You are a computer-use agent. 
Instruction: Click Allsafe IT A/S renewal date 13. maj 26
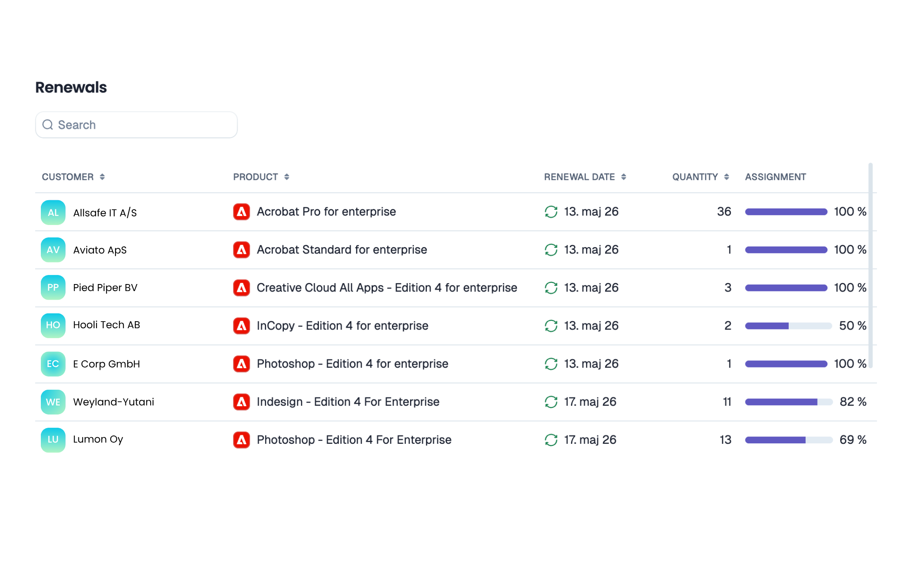pyautogui.click(x=591, y=211)
